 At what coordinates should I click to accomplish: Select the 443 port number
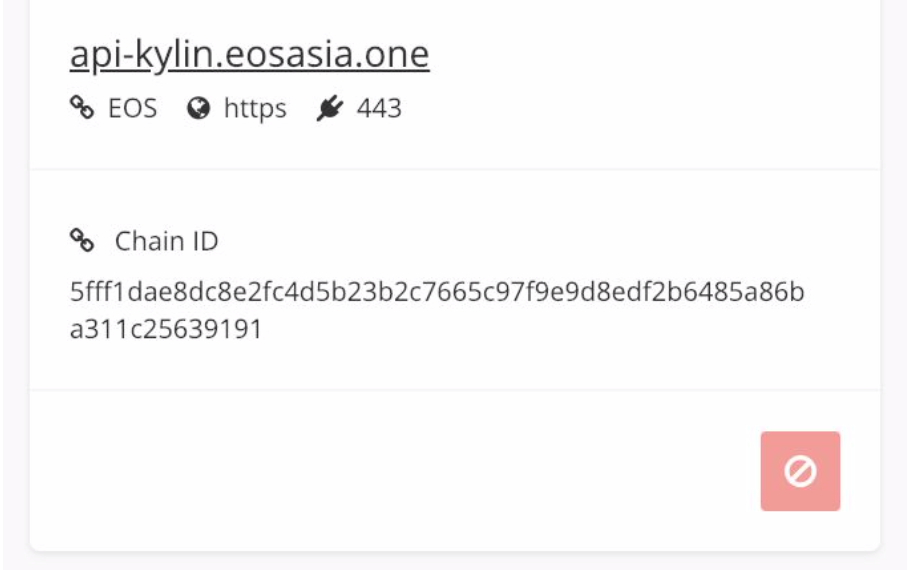[x=379, y=108]
